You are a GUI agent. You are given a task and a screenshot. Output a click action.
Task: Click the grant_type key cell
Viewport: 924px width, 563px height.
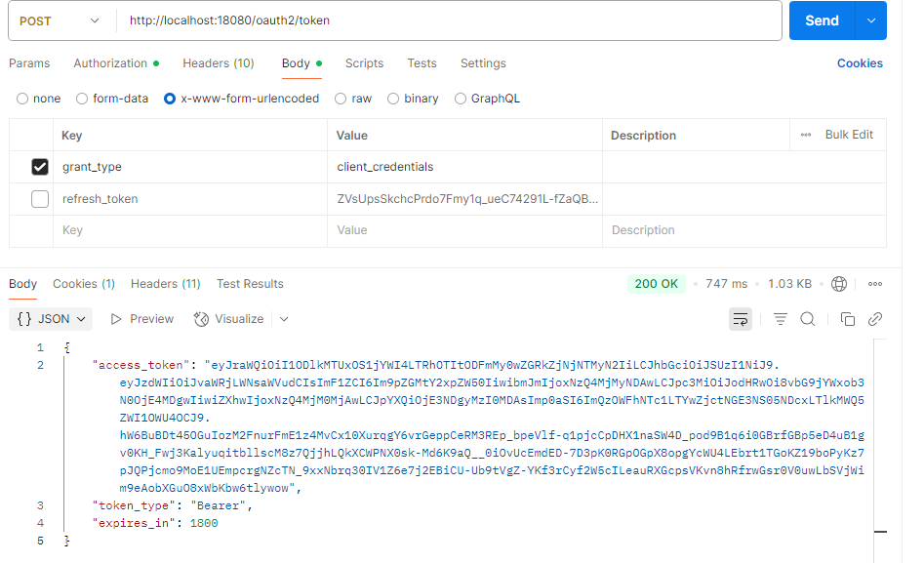pyautogui.click(x=190, y=167)
